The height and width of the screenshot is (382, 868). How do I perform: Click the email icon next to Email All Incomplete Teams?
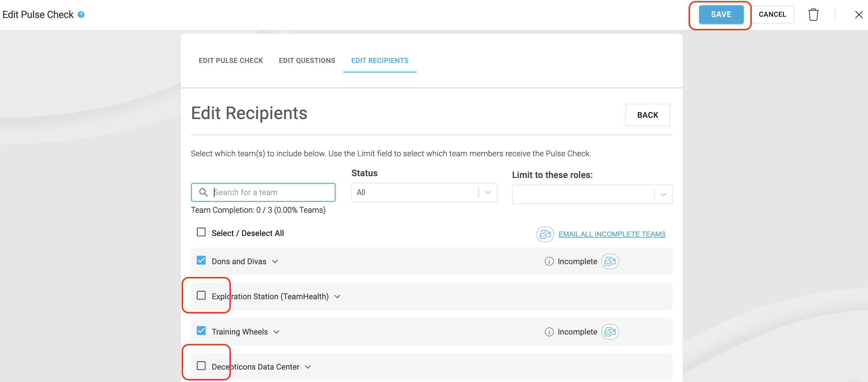point(545,234)
